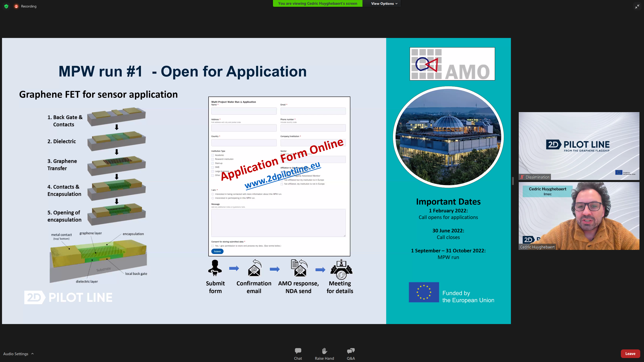Click the www.2dpilotline.eu link

[x=282, y=175]
